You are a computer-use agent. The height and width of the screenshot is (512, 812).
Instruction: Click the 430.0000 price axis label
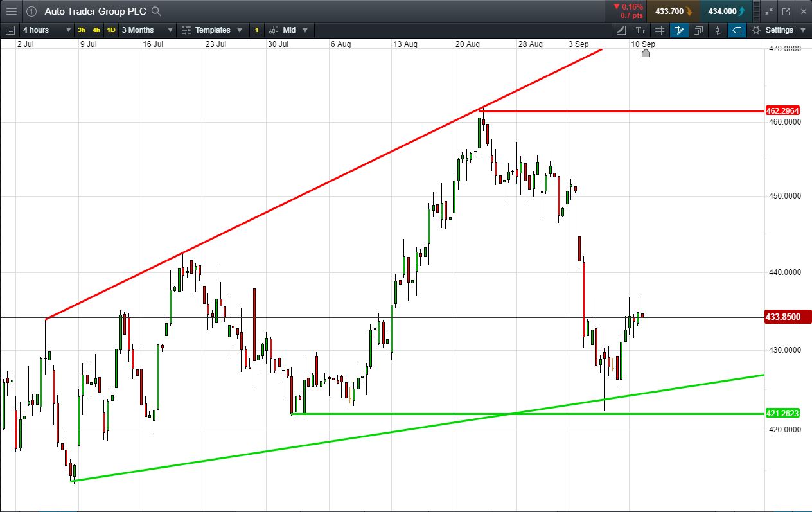[784, 350]
